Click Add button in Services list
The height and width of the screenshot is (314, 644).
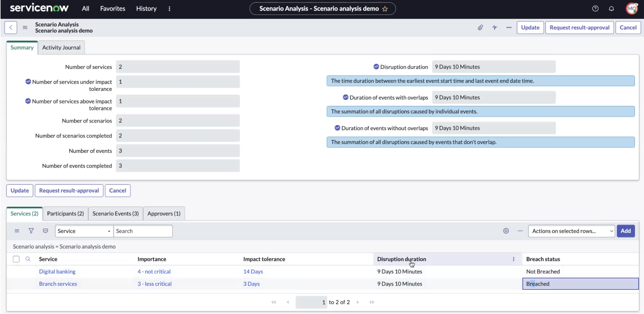pyautogui.click(x=626, y=231)
